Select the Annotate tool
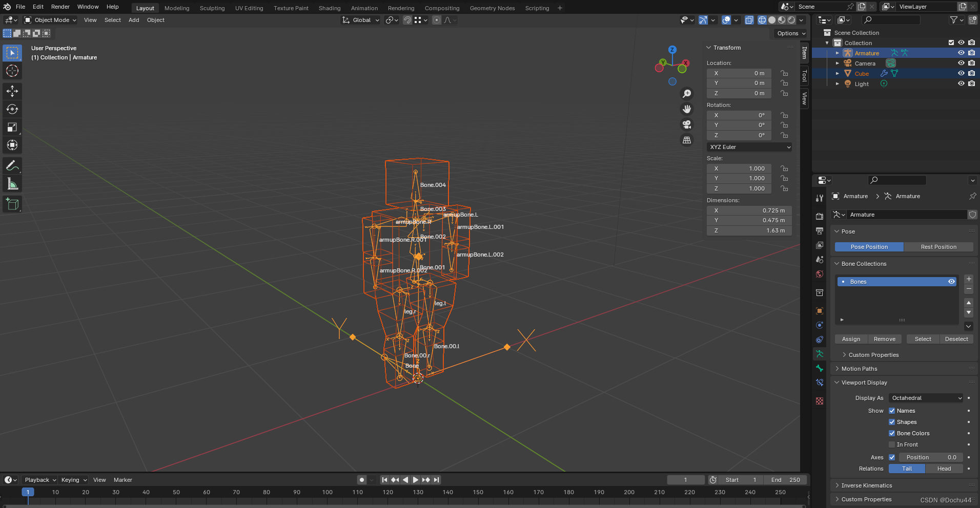 (x=12, y=165)
